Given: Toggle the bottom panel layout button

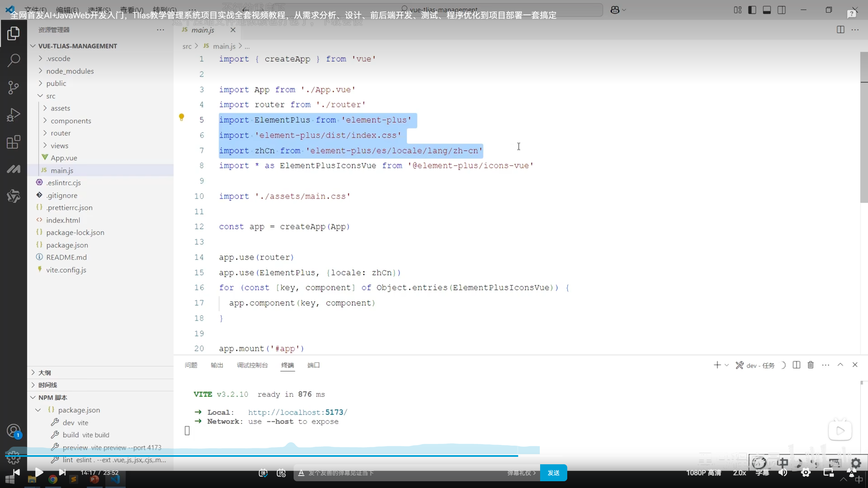Looking at the screenshot, I should (x=767, y=10).
